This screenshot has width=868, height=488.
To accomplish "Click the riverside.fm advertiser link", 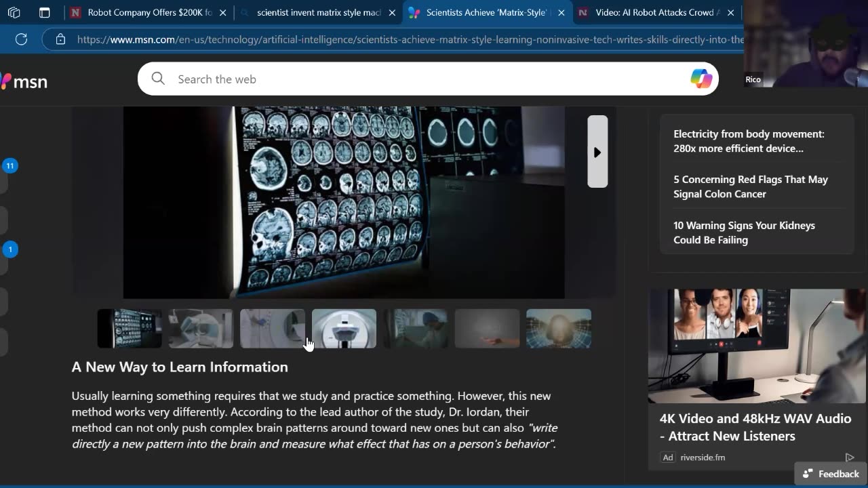I will tap(703, 457).
